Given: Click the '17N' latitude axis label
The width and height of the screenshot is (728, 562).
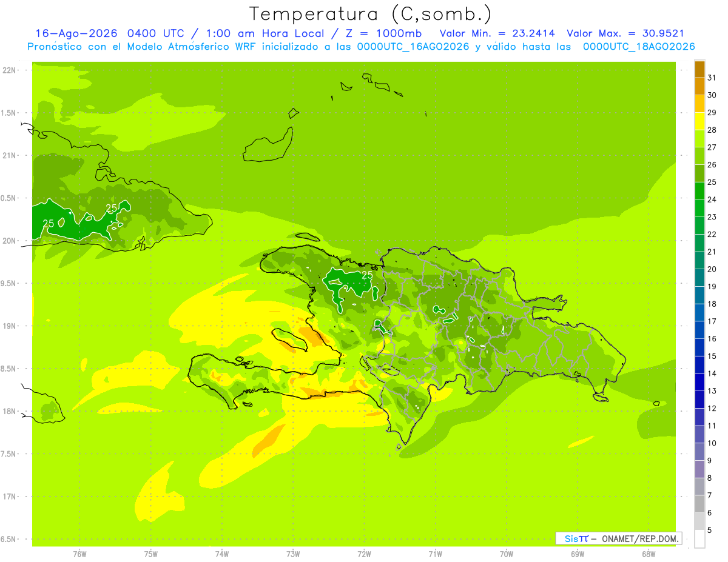Looking at the screenshot, I should (10, 497).
